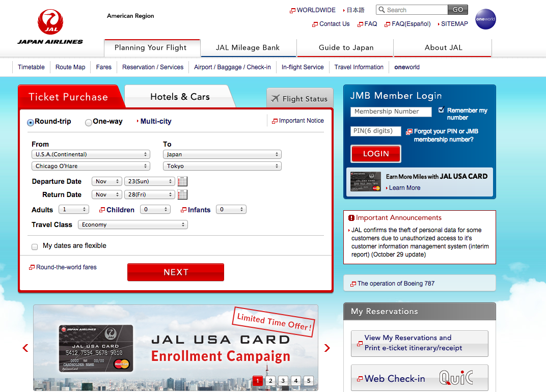This screenshot has height=392, width=546.
Task: Open Reservation / Services submenu item
Action: 153,67
